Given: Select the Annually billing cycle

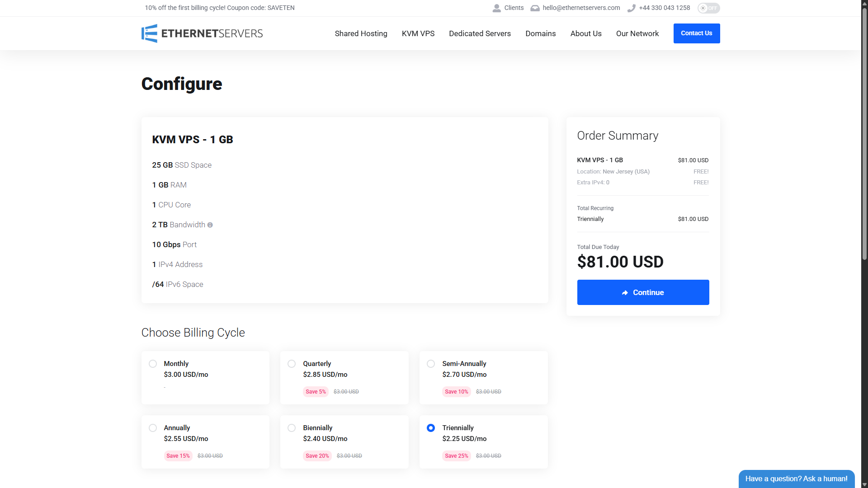Looking at the screenshot, I should [x=153, y=428].
